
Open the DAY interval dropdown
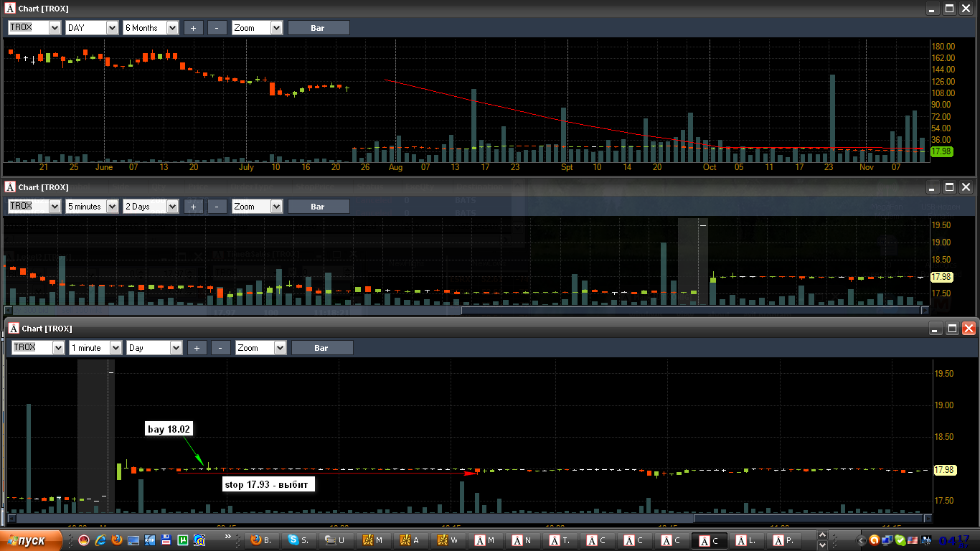click(x=112, y=28)
